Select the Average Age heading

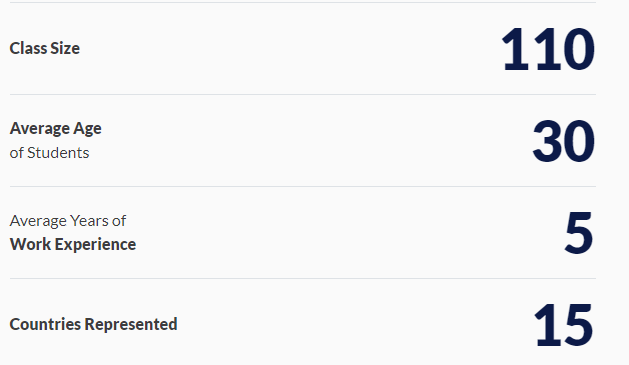[x=55, y=129]
